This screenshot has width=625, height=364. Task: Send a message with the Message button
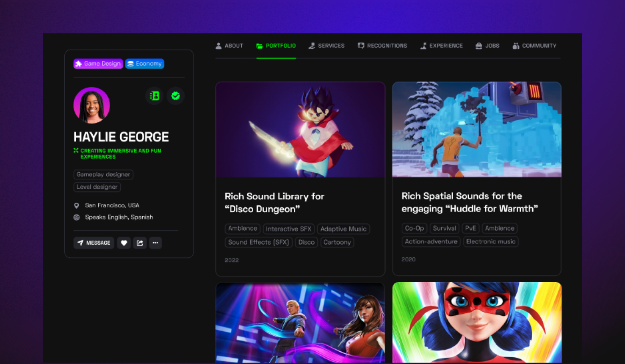click(94, 243)
